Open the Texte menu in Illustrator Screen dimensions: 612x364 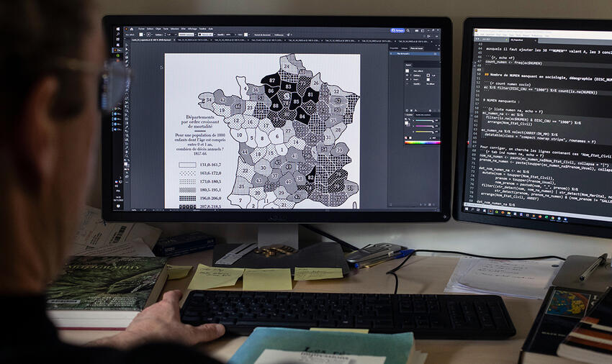[166, 29]
